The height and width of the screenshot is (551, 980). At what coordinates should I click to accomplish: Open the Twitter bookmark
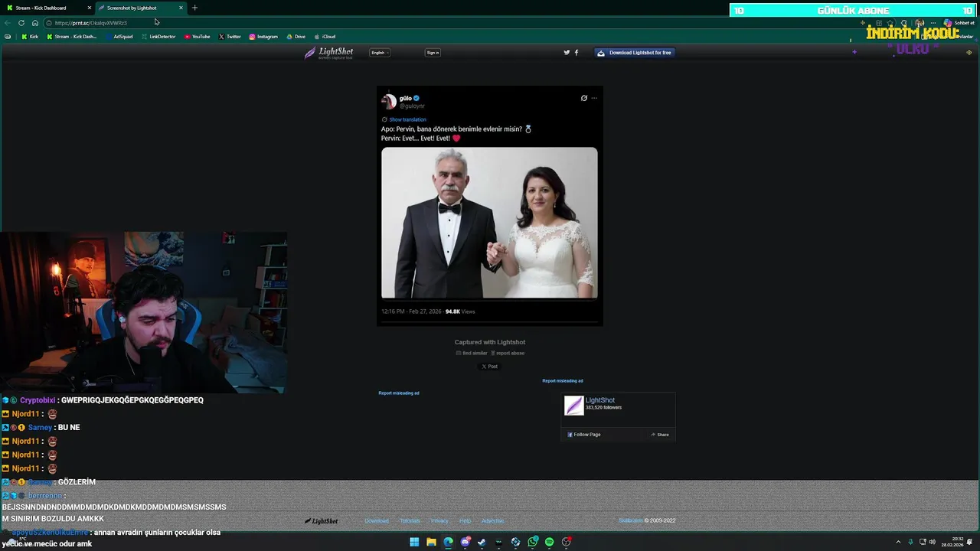coord(230,37)
